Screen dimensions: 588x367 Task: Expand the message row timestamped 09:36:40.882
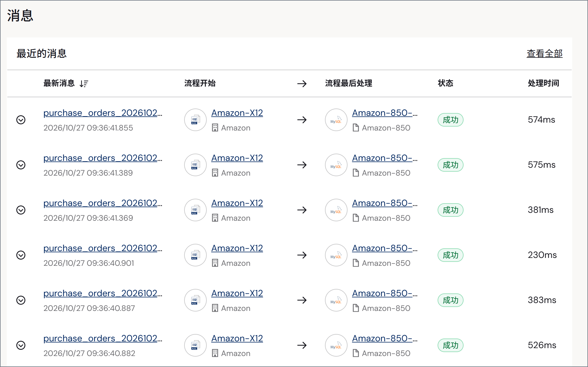(21, 345)
